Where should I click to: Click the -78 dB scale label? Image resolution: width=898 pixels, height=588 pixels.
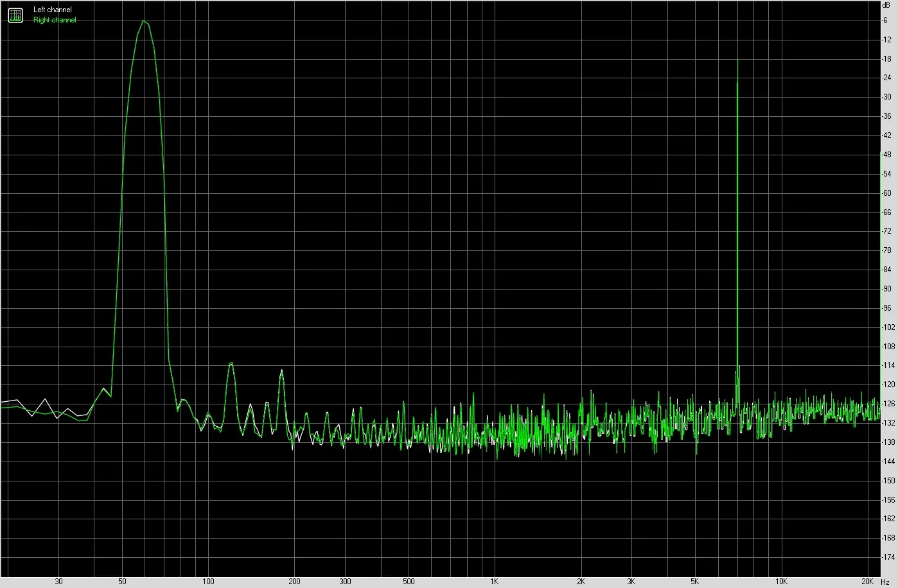pos(886,250)
